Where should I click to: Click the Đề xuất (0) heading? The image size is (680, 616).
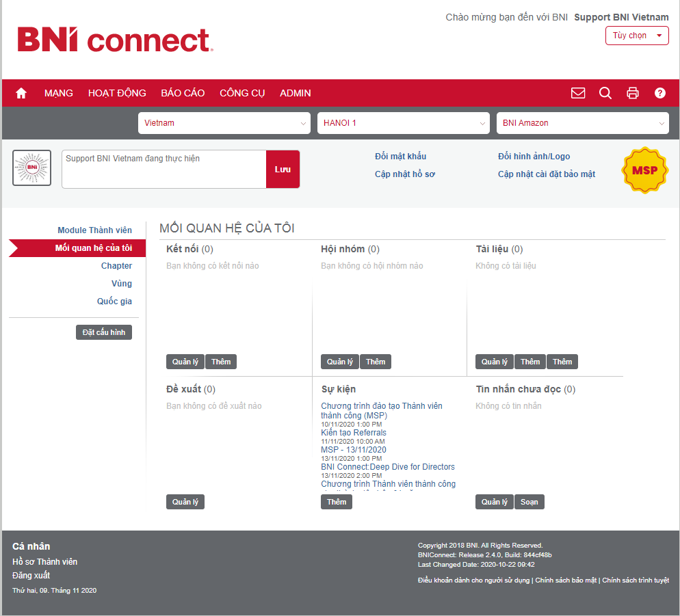click(x=191, y=389)
